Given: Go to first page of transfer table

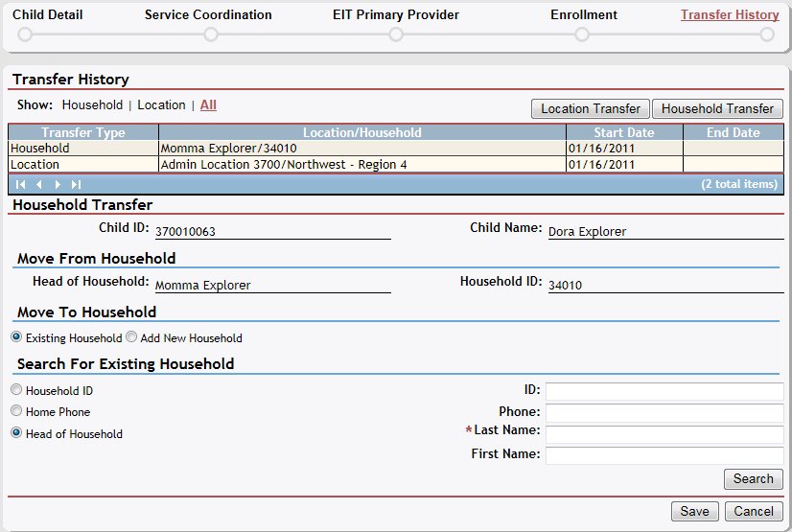Looking at the screenshot, I should click(x=21, y=184).
